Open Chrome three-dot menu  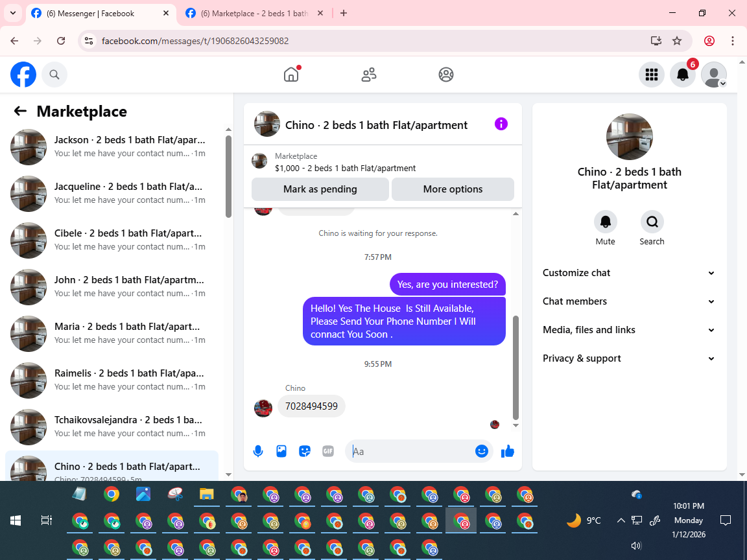pos(733,41)
